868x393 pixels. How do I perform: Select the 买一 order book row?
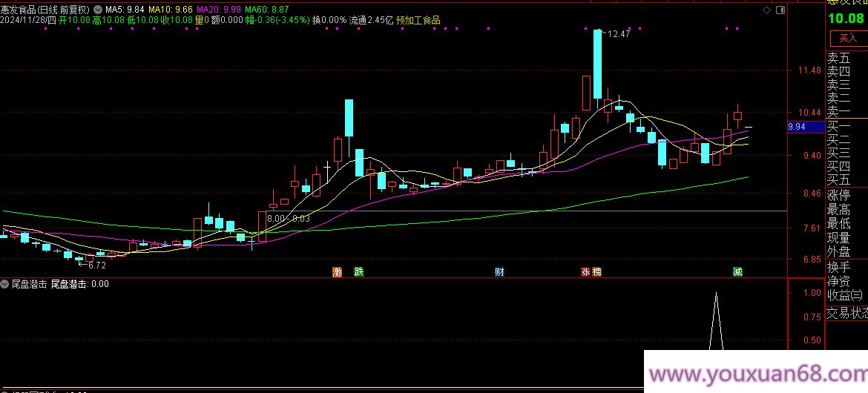point(838,125)
